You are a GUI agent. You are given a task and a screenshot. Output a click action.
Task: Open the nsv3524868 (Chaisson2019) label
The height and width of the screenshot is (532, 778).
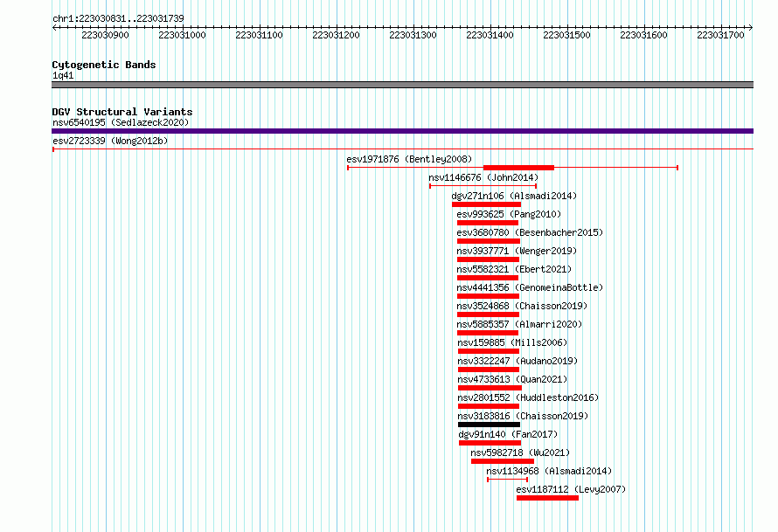(522, 306)
